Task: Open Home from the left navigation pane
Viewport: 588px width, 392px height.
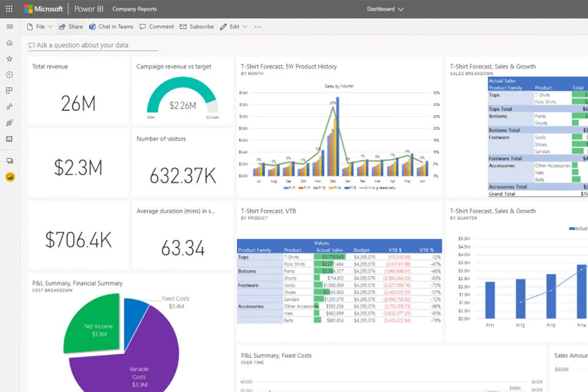Action: [9, 44]
